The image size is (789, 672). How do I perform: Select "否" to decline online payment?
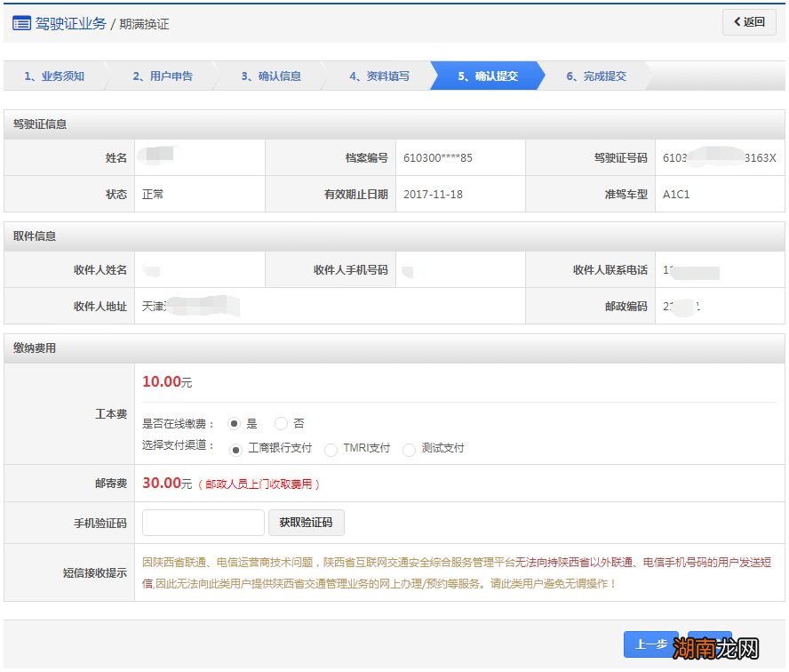(x=279, y=424)
